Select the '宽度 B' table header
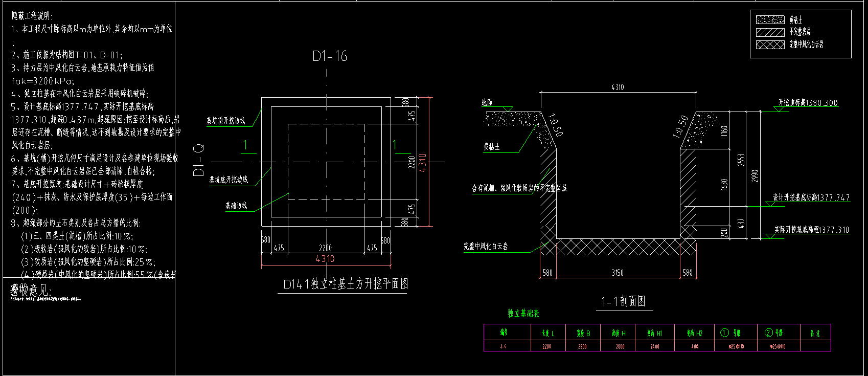868x376 pixels. pyautogui.click(x=583, y=333)
